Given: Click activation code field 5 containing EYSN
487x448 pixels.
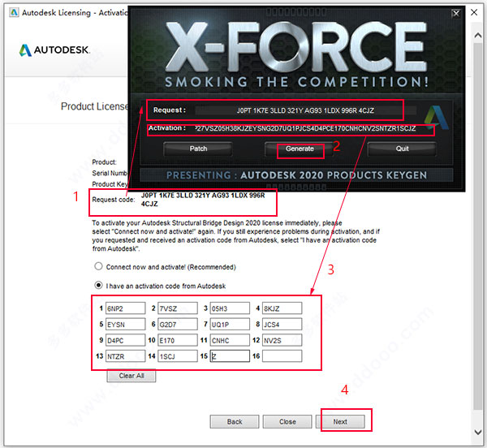Looking at the screenshot, I should pyautogui.click(x=125, y=324).
